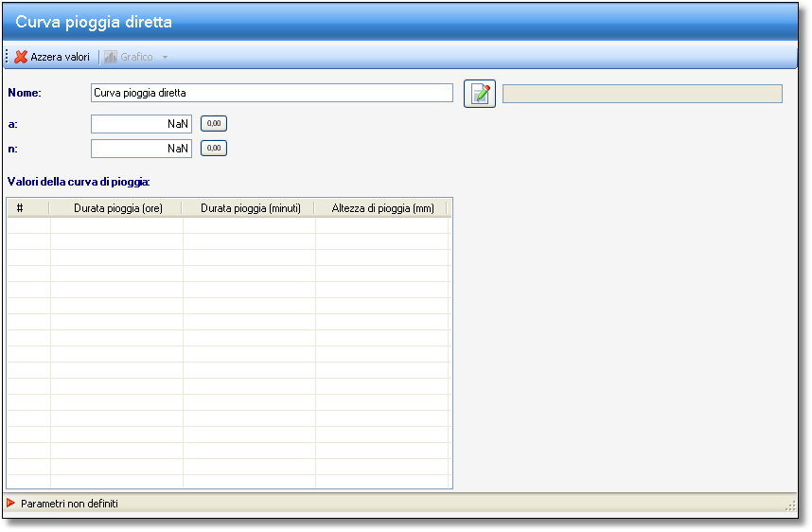
Task: Click first row cell under Altezza di pioggia
Action: pyautogui.click(x=382, y=225)
